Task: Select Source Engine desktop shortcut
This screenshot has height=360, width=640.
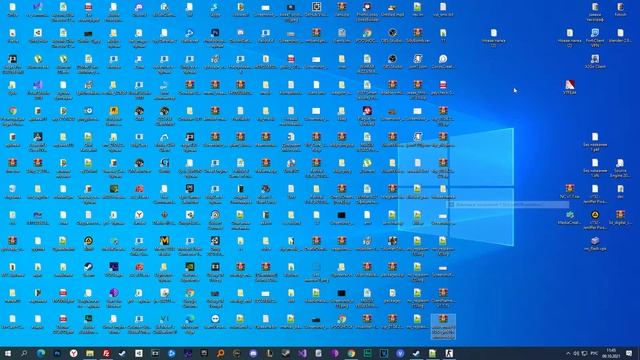Action: pos(620,168)
